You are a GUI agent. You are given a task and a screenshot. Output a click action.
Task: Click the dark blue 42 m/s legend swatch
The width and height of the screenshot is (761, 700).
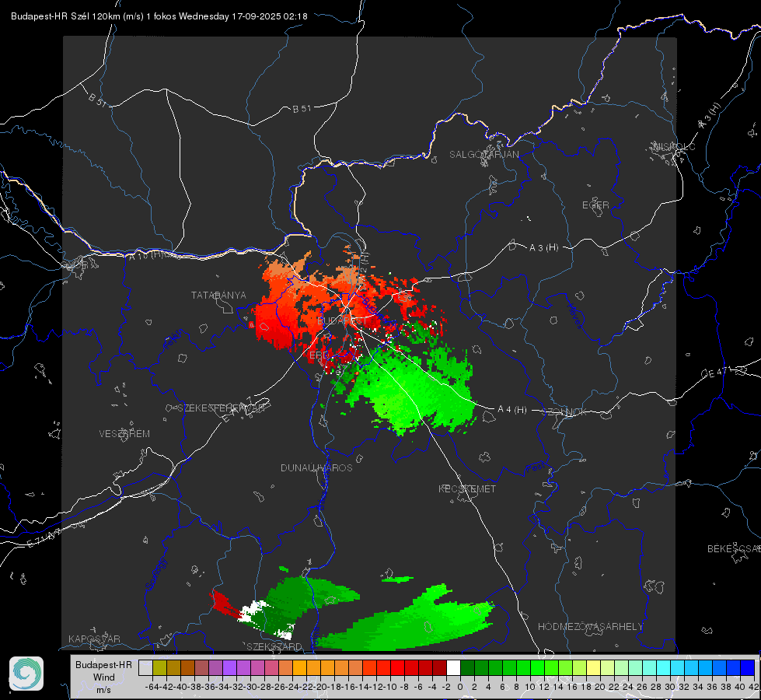pyautogui.click(x=748, y=667)
